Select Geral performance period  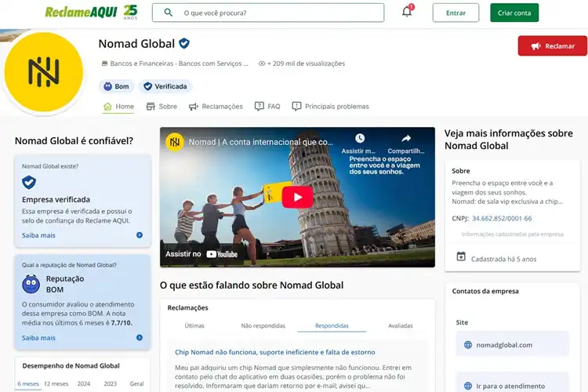[136, 383]
